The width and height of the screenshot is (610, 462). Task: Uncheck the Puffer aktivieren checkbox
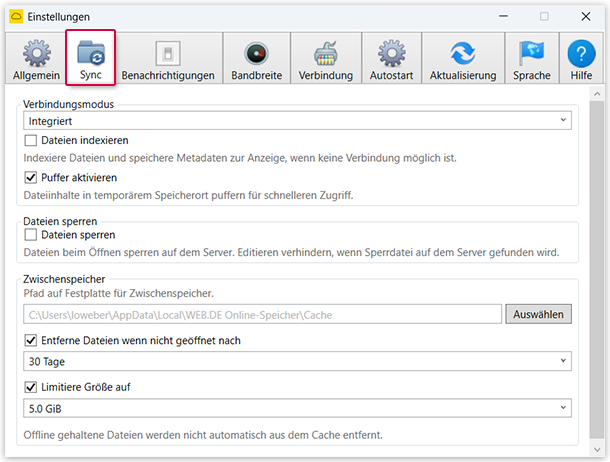pyautogui.click(x=31, y=177)
